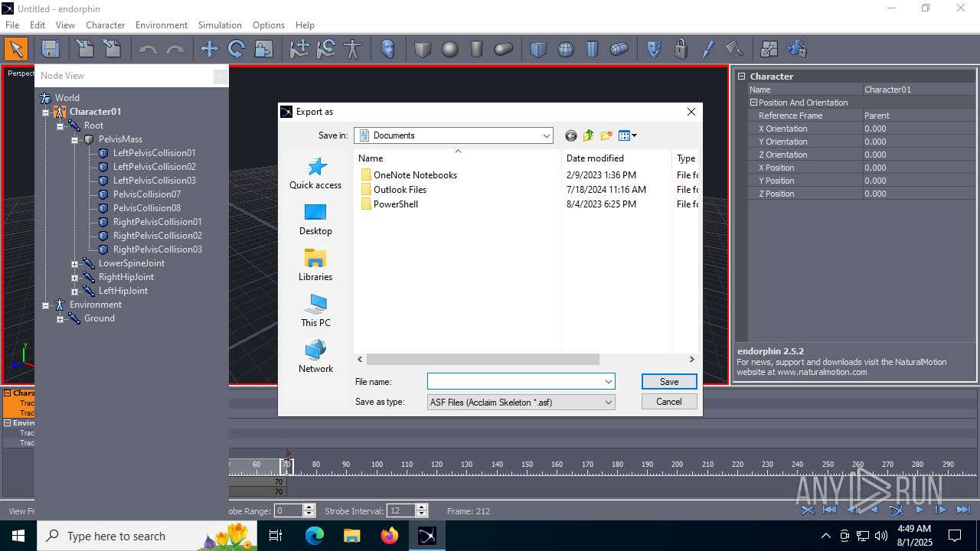Open the Options menu
Viewport: 980px width, 551px height.
coord(269,24)
